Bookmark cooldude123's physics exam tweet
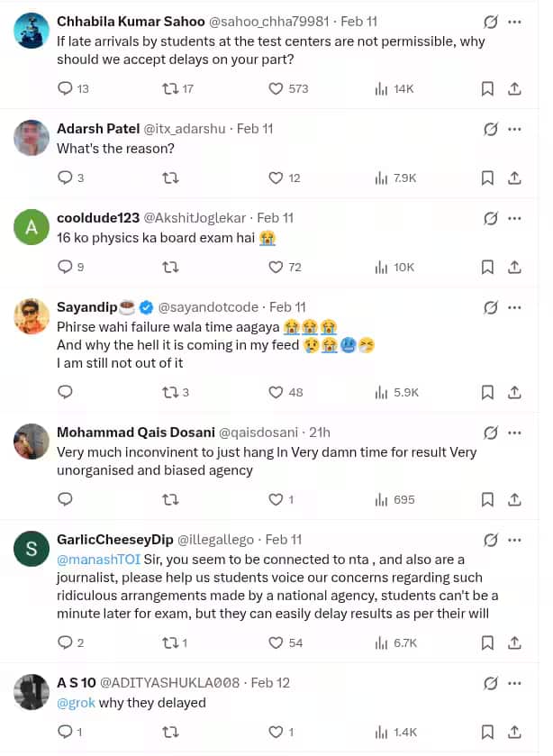553x756 pixels. tap(487, 267)
